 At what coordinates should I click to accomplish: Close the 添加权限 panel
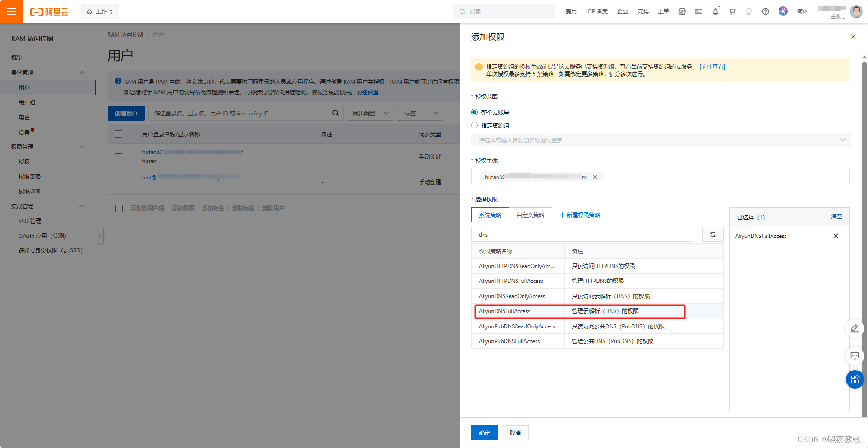coord(853,37)
